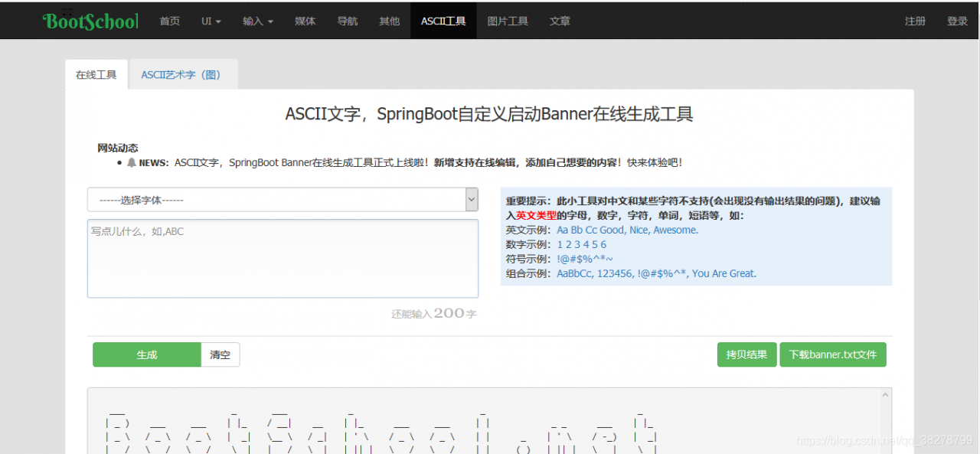980x454 pixels.
Task: Click the 注册 link
Action: coord(916,21)
